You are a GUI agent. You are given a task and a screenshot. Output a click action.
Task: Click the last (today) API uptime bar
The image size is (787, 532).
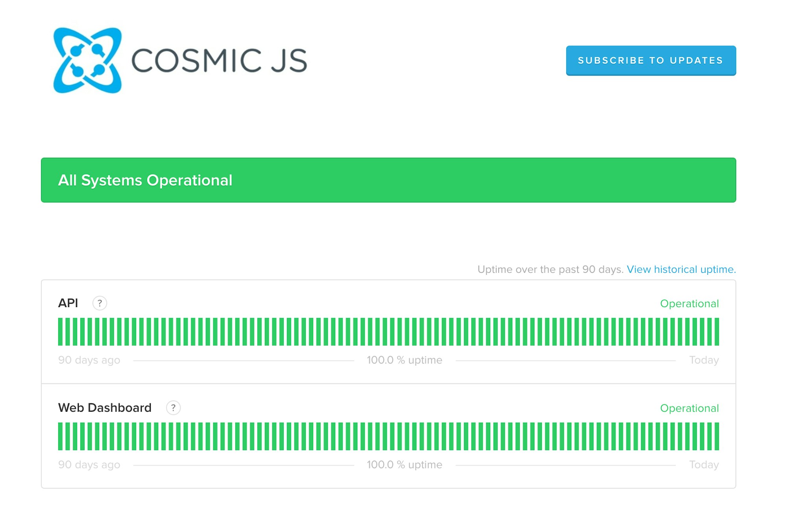(x=717, y=332)
